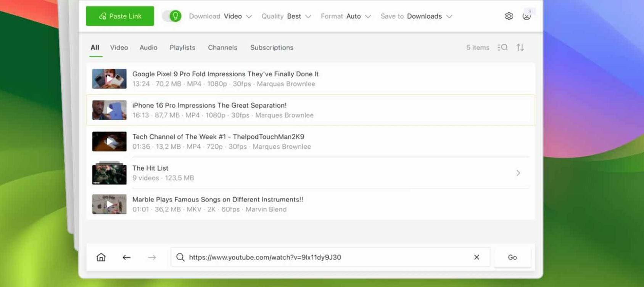Select Tech Channel of The Week title
This screenshot has width=644, height=287.
(218, 137)
